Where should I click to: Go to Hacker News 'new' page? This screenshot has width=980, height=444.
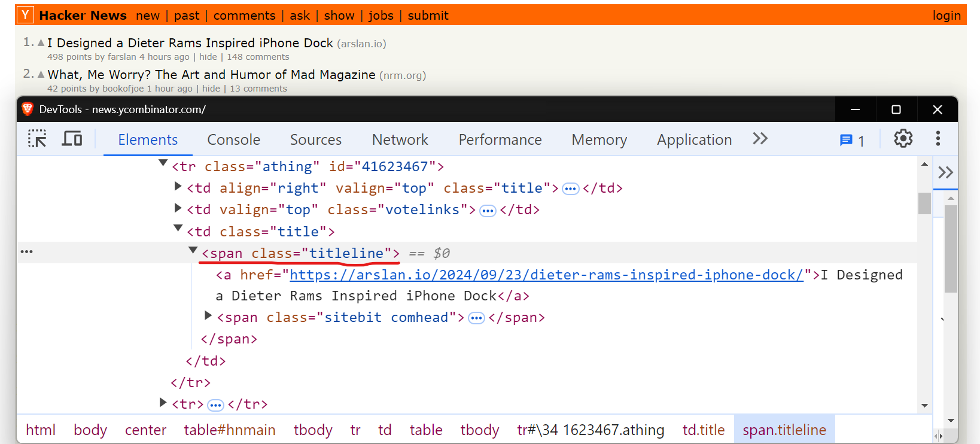[x=148, y=16]
